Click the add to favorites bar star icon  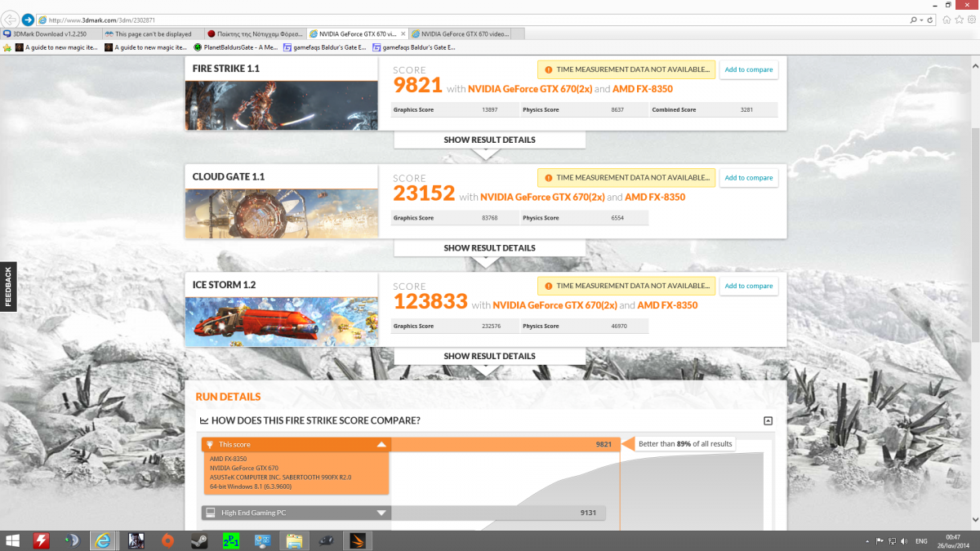[x=7, y=47]
